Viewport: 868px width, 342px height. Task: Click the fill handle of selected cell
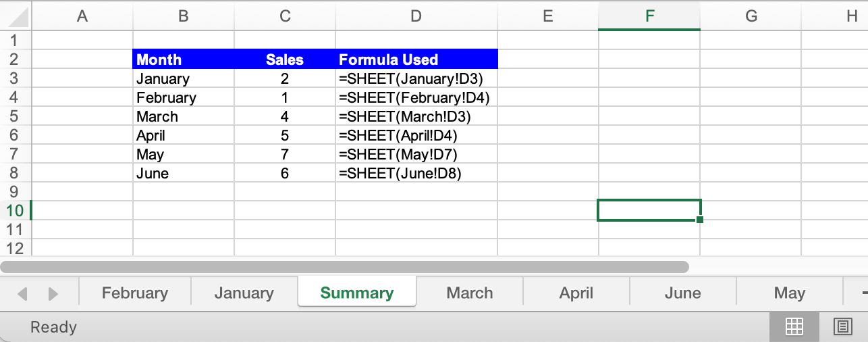tap(700, 220)
